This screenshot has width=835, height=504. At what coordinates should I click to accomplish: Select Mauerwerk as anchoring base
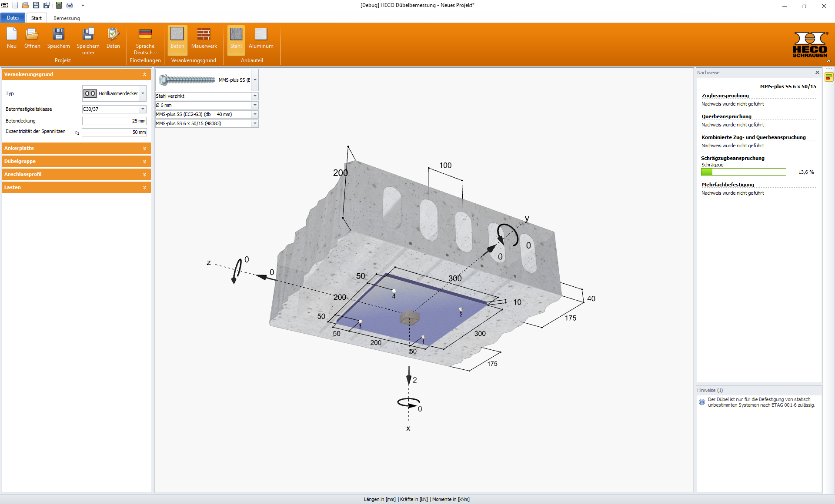pyautogui.click(x=204, y=38)
